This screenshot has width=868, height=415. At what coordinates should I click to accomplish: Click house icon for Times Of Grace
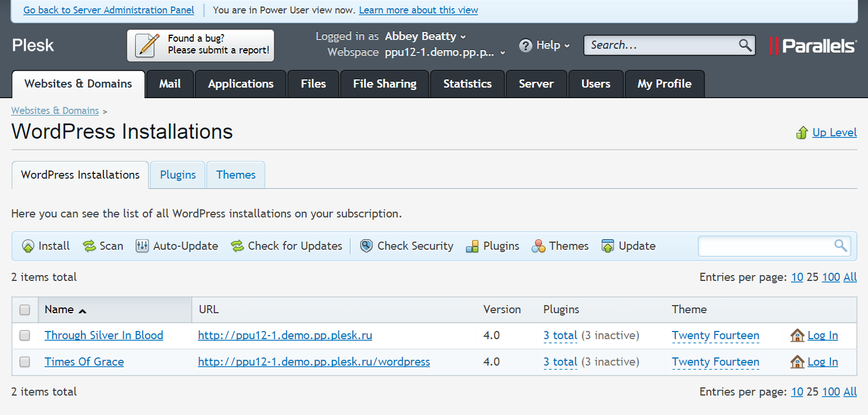[797, 362]
